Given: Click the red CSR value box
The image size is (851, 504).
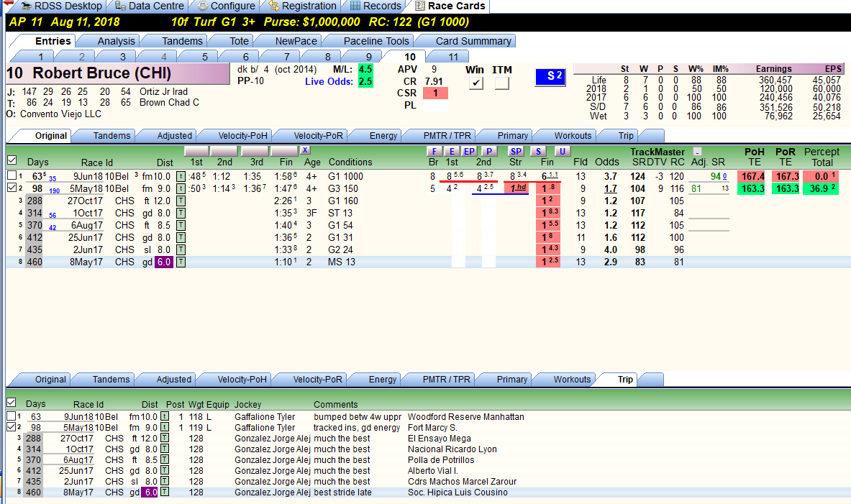Looking at the screenshot, I should (435, 93).
